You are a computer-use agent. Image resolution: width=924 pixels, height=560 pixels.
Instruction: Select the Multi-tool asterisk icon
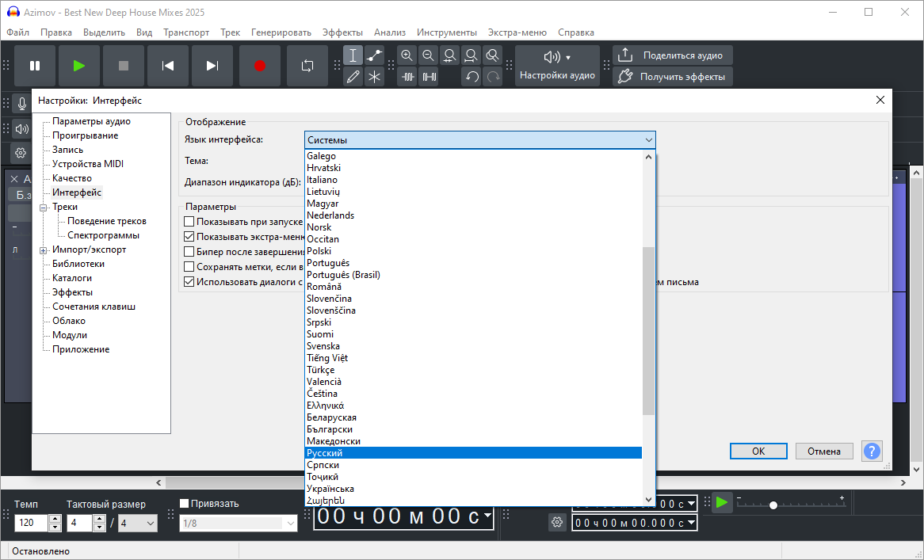374,77
